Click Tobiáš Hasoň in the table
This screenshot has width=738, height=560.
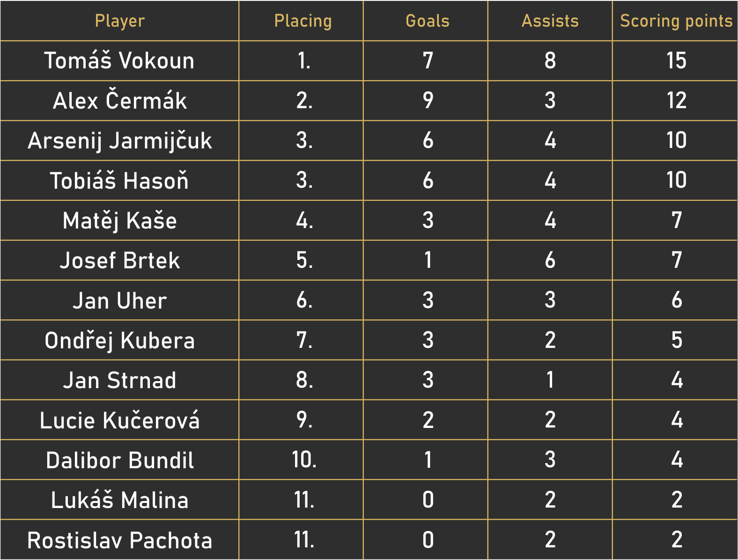119,181
